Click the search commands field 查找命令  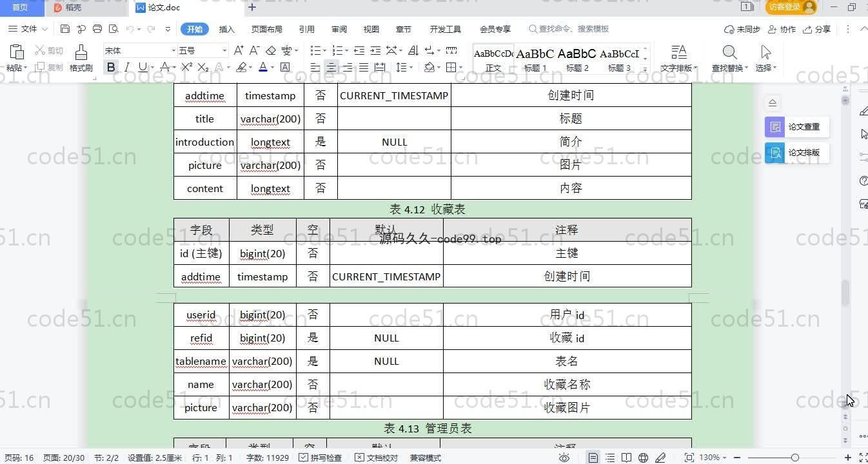tap(569, 29)
